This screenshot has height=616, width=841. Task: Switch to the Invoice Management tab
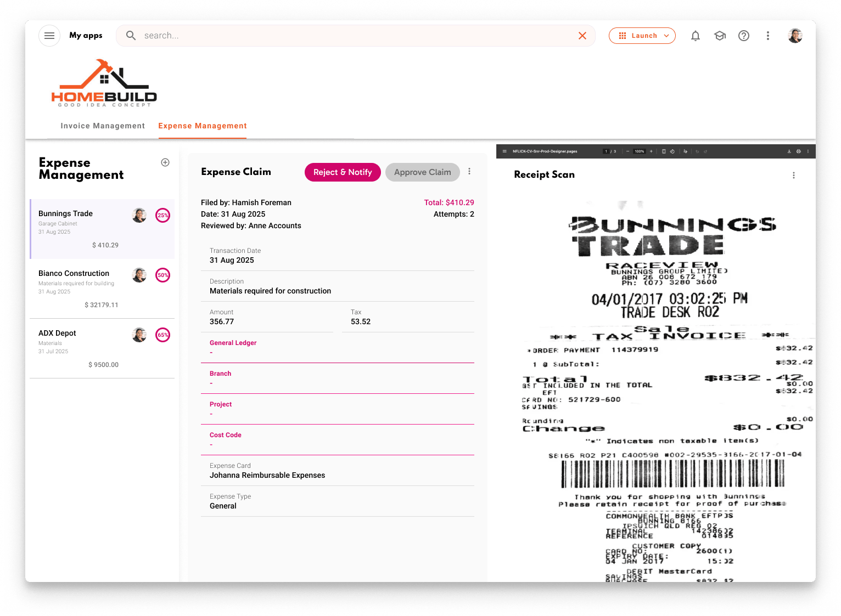pos(103,126)
